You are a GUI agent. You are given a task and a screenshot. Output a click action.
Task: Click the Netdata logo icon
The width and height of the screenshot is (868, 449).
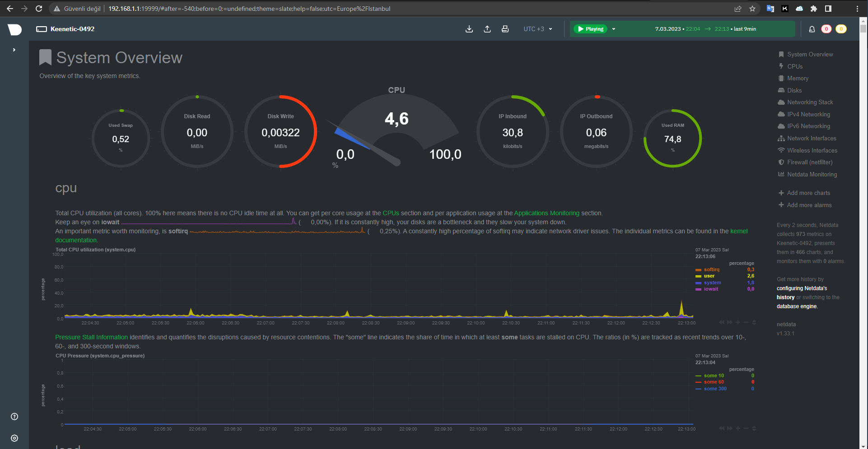(14, 29)
